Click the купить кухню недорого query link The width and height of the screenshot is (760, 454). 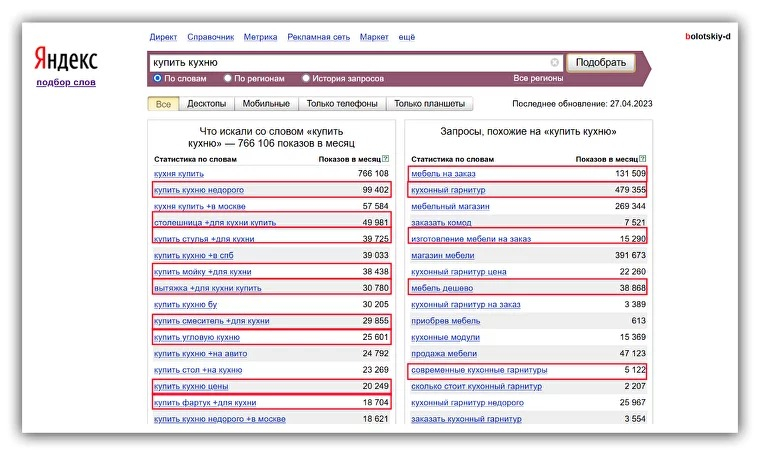pos(198,190)
